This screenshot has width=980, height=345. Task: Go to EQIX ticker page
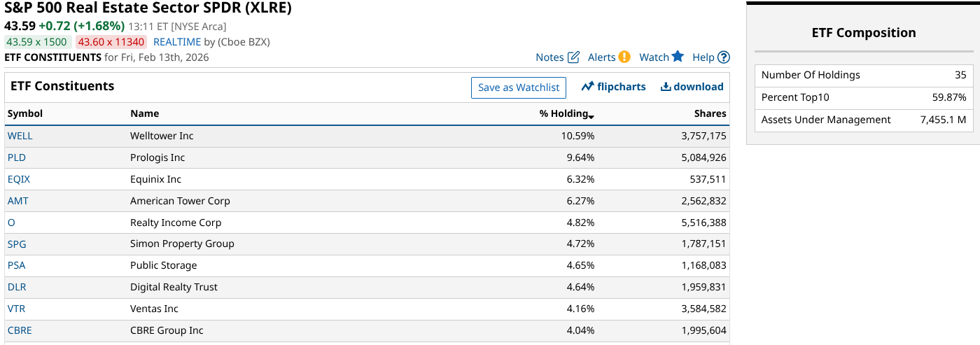[x=19, y=179]
